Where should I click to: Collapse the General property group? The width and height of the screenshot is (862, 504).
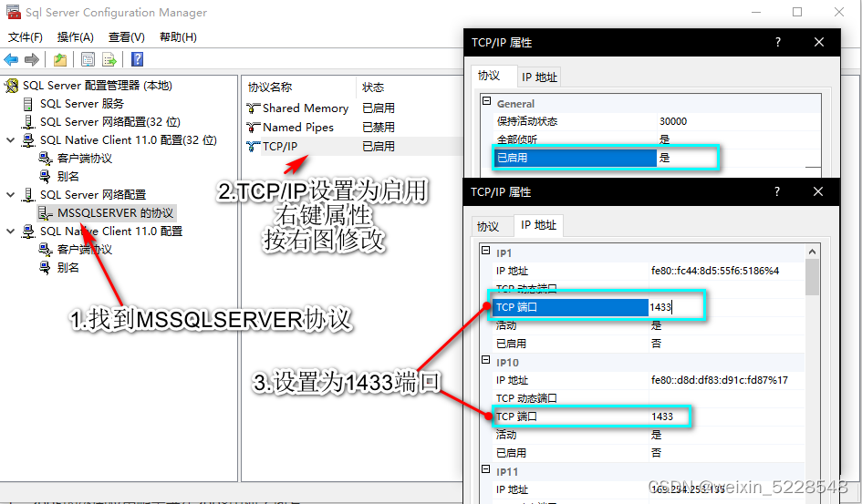click(486, 101)
